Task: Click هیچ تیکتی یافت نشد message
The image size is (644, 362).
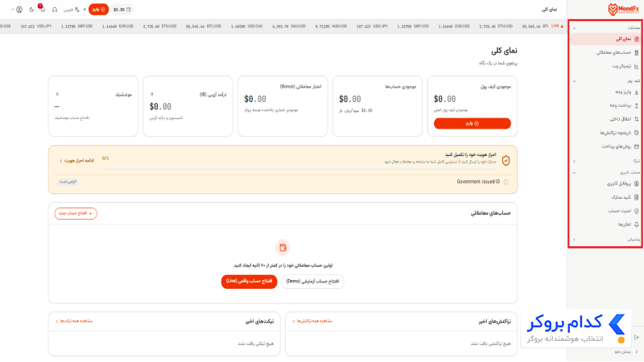Action: point(255,343)
